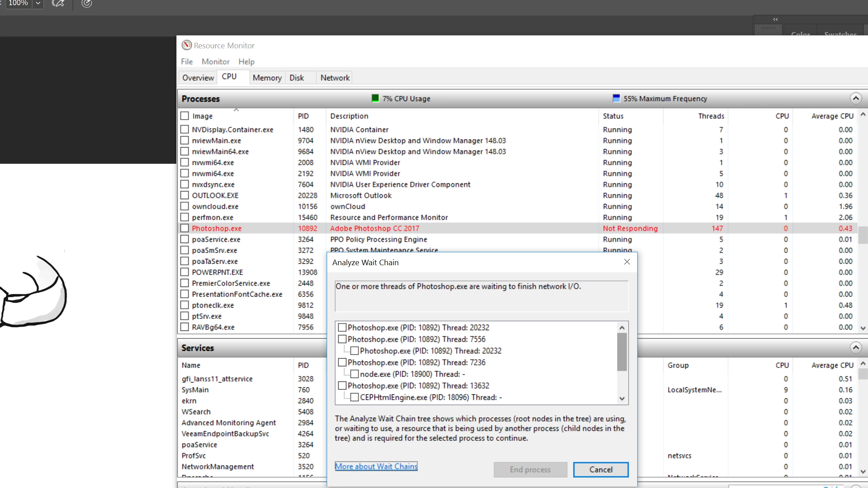Screen dimensions: 868x488
Task: Close the Analyze Wait Chain dialog
Action: point(627,262)
